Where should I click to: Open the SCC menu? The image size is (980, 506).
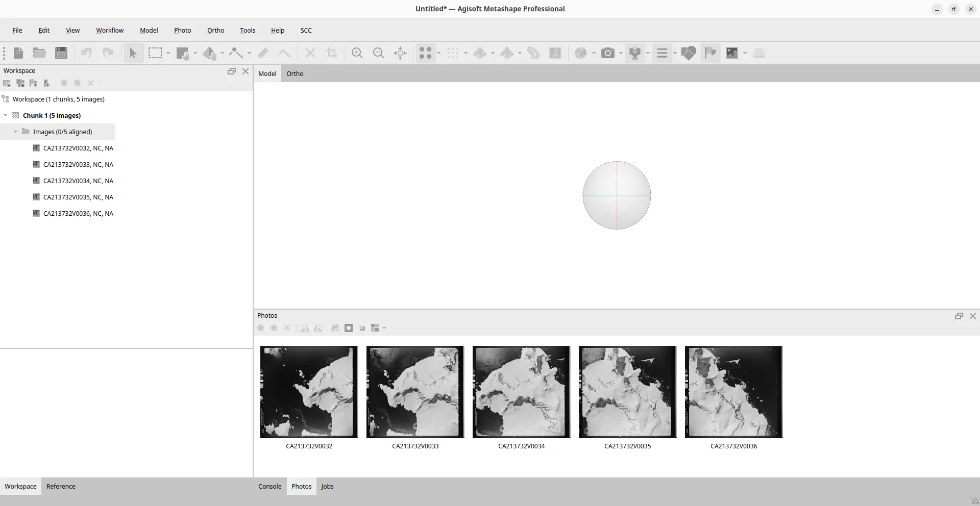(x=306, y=31)
